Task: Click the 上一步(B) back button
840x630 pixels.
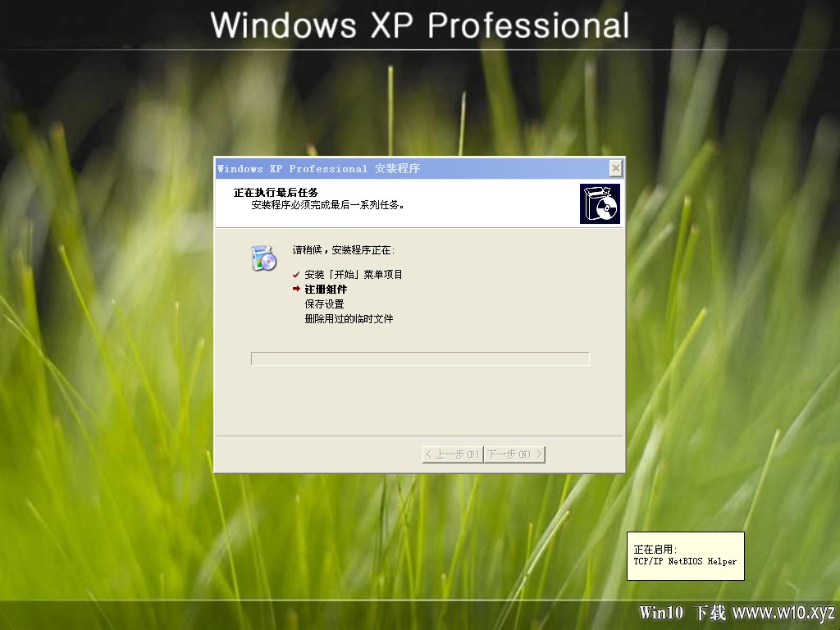Action: [x=453, y=454]
